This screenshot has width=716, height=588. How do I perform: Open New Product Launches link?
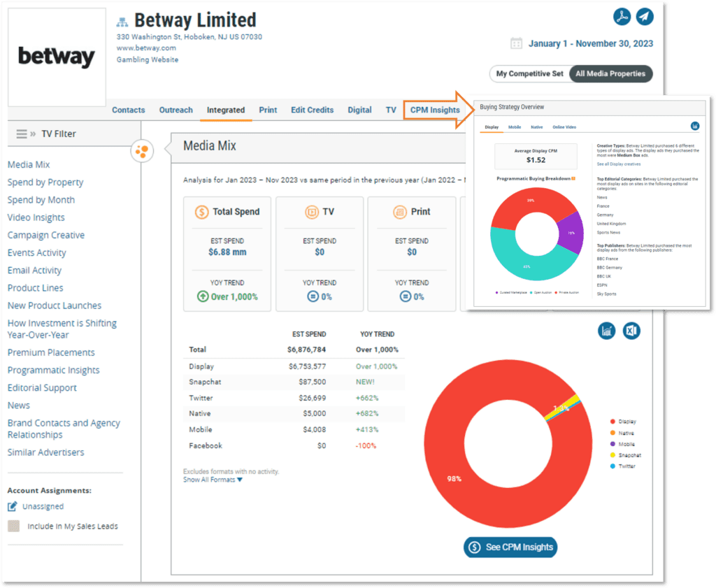pyautogui.click(x=55, y=306)
